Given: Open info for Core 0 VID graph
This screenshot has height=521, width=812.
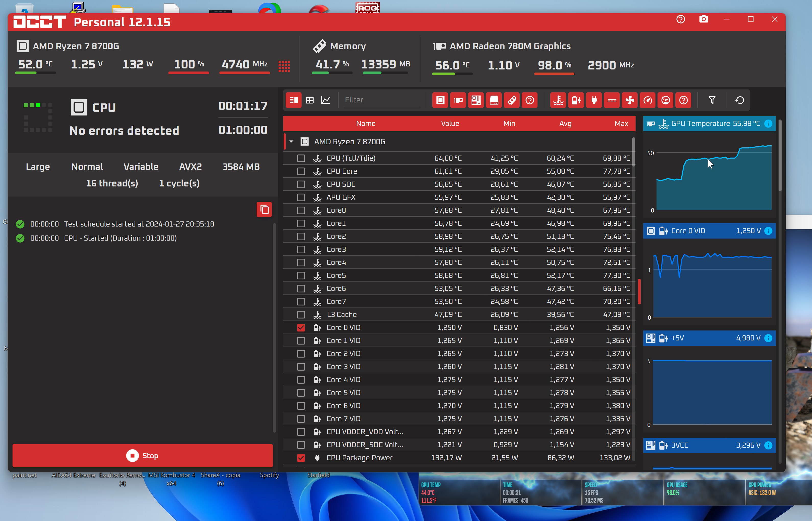Looking at the screenshot, I should click(768, 231).
